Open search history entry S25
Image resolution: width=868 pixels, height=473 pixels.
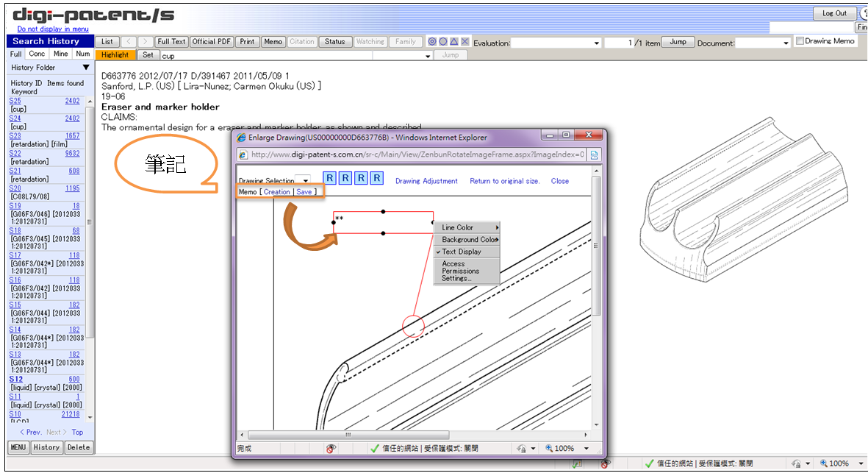pyautogui.click(x=15, y=101)
